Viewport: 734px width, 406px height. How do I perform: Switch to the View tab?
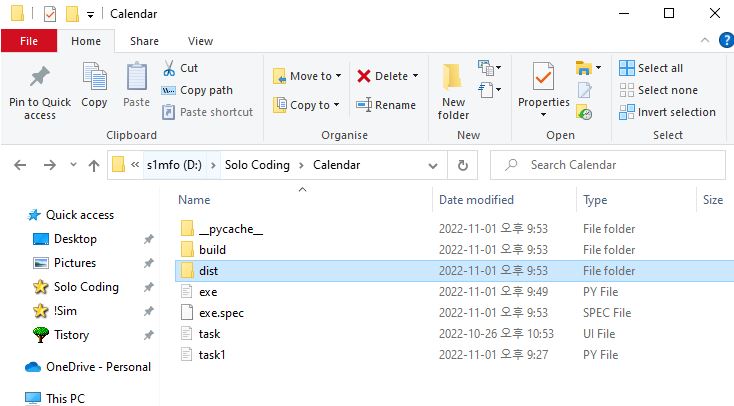tap(200, 41)
